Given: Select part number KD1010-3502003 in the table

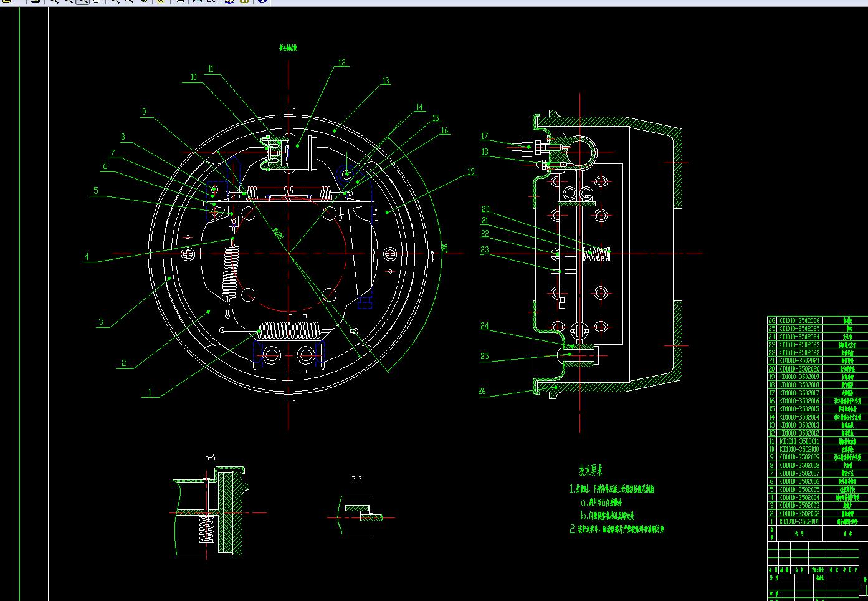Looking at the screenshot, I should (x=799, y=506).
